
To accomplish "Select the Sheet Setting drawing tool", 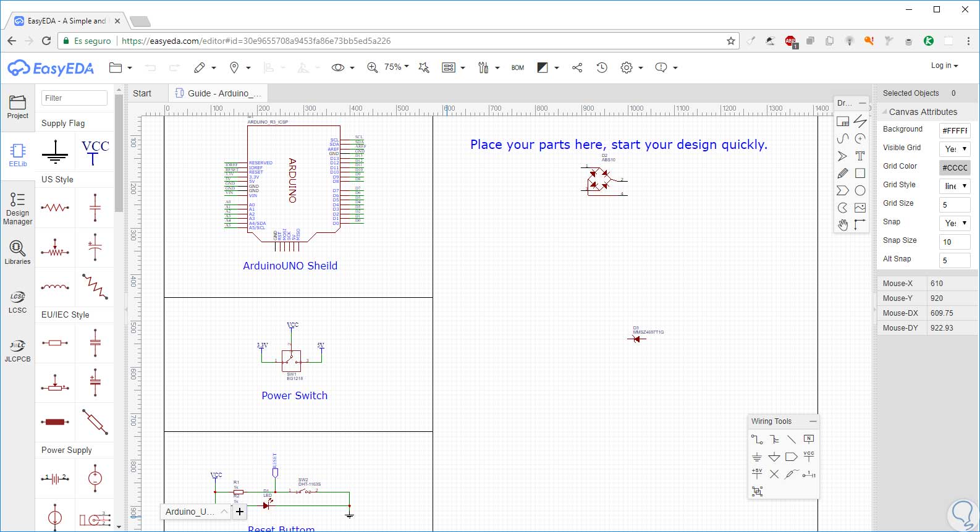I will [843, 121].
